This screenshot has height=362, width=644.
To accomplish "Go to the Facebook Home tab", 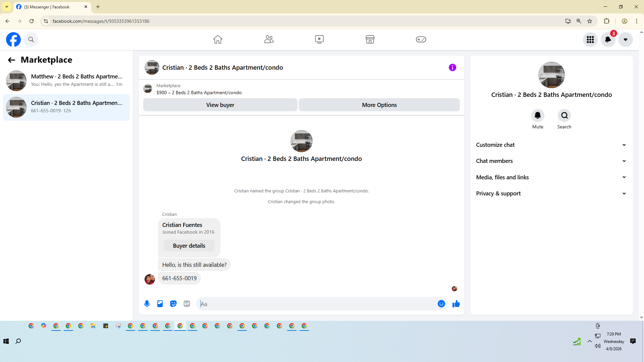I will 218,40.
